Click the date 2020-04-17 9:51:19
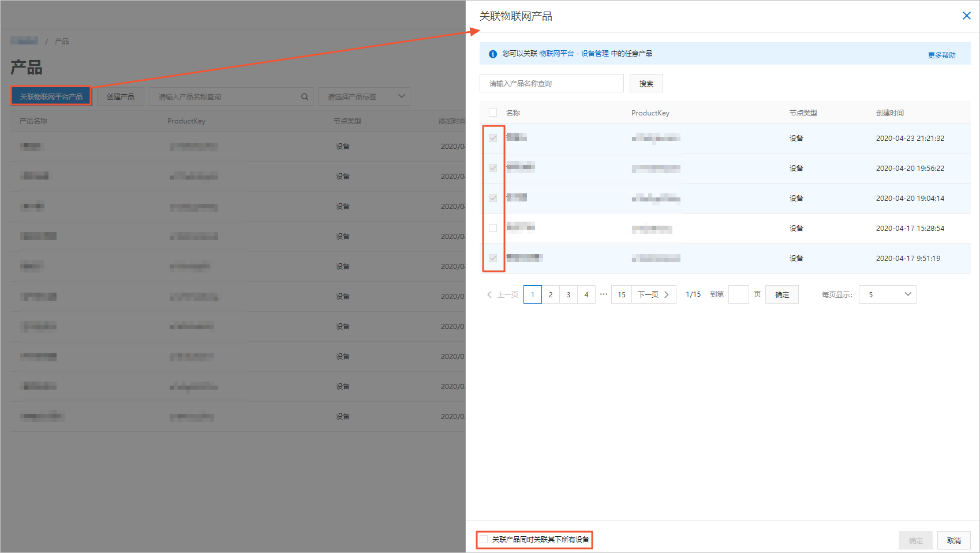Screen dimensions: 980x553 point(908,258)
